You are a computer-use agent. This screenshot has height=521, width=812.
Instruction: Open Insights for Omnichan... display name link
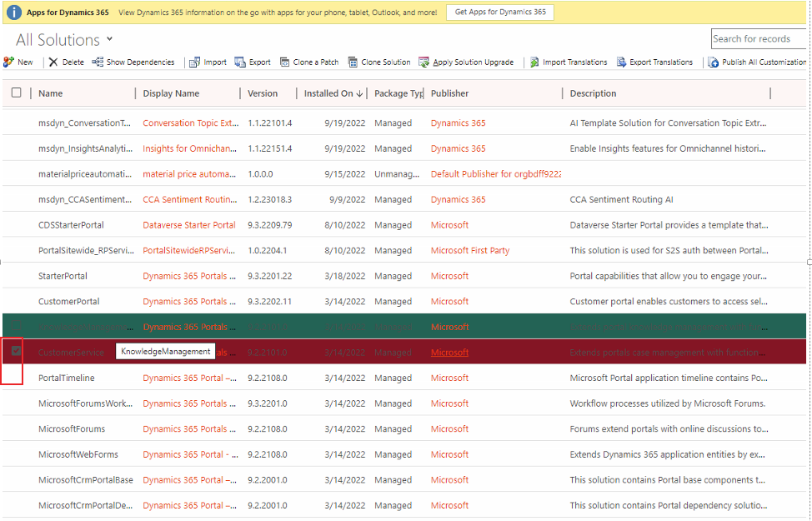click(189, 148)
